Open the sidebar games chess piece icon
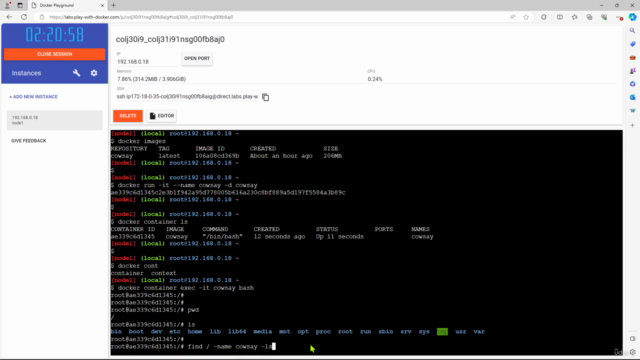The image size is (640, 360). 632,71
